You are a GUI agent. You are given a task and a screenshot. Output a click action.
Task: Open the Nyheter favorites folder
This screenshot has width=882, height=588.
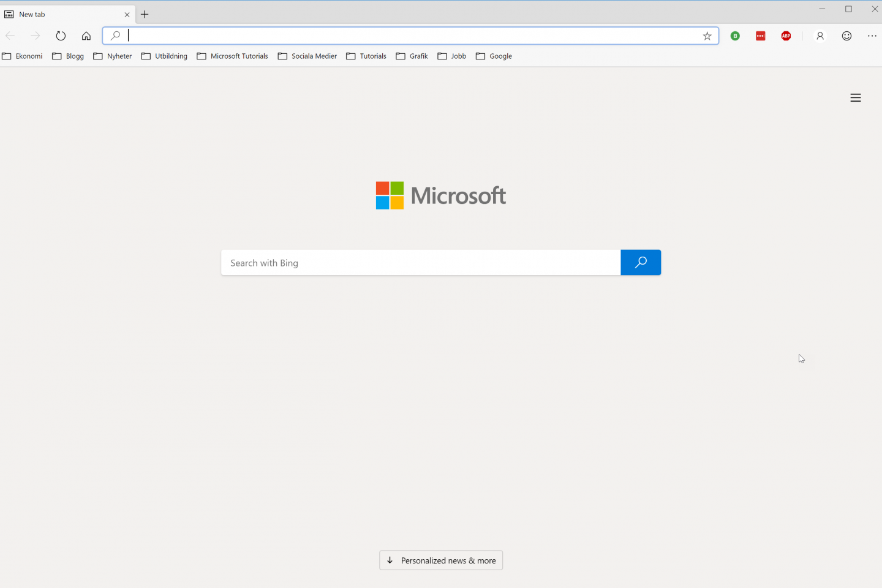(113, 56)
